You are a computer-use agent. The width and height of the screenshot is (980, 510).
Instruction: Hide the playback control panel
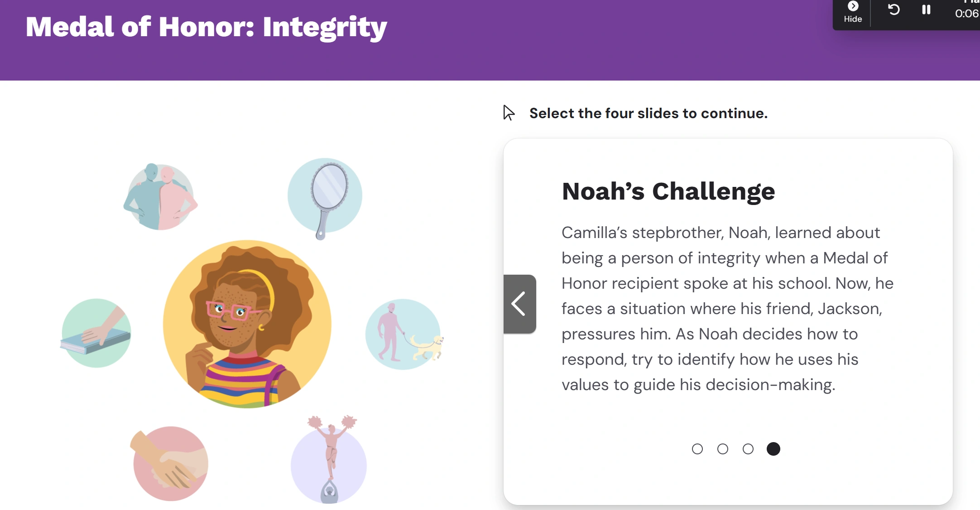(x=853, y=12)
